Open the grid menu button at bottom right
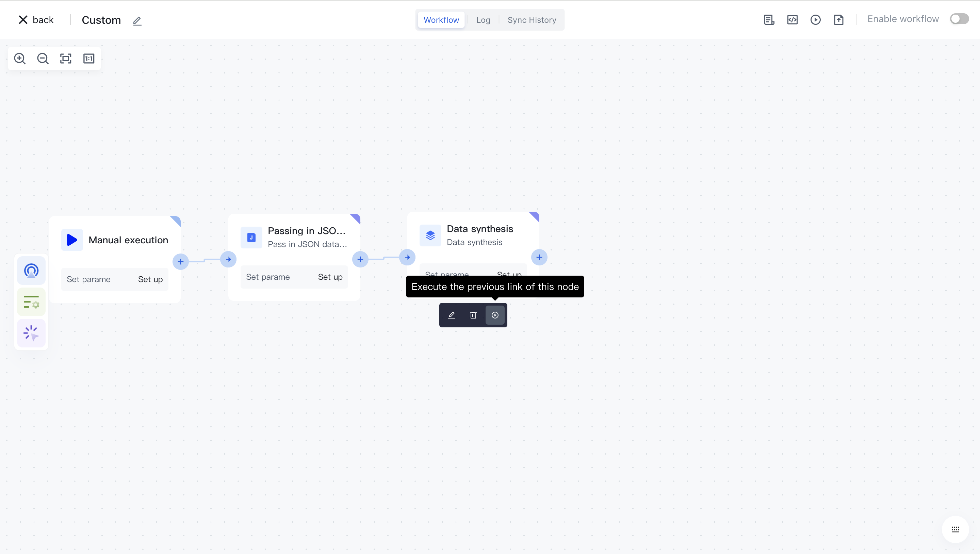 click(955, 529)
